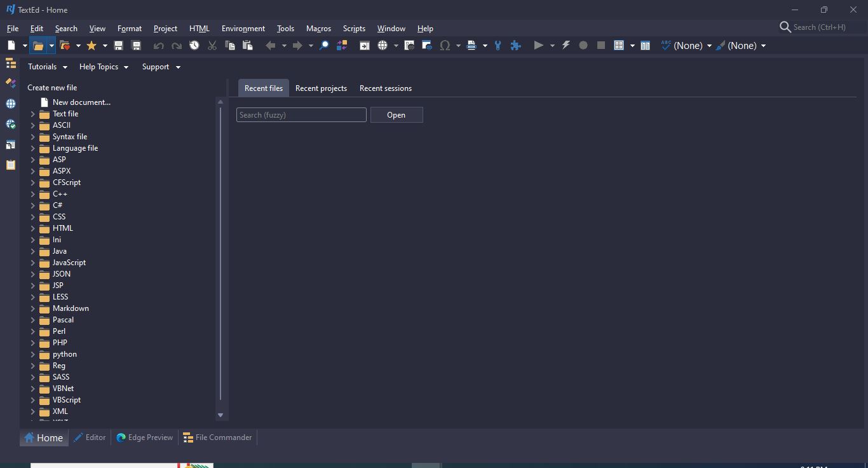Switch to the Editor bottom tab
This screenshot has width=868, height=468.
[90, 437]
